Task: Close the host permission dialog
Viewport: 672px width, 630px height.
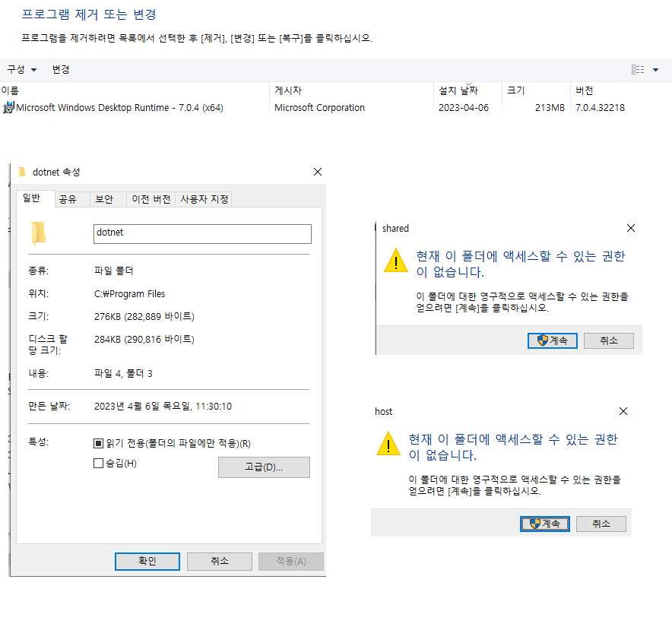Action: pyautogui.click(x=623, y=411)
